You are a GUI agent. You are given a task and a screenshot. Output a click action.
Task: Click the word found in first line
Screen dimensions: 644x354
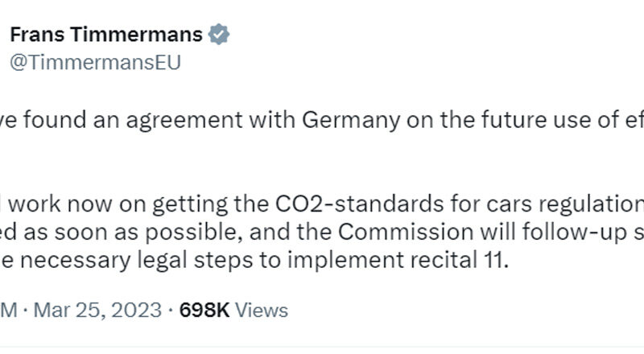tap(56, 120)
